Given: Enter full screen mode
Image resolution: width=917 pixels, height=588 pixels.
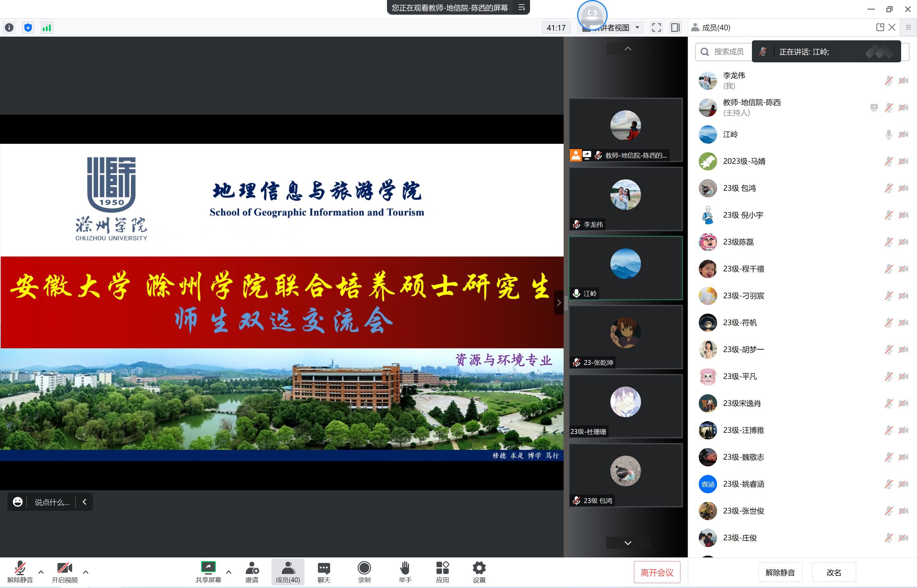Looking at the screenshot, I should click(x=656, y=28).
